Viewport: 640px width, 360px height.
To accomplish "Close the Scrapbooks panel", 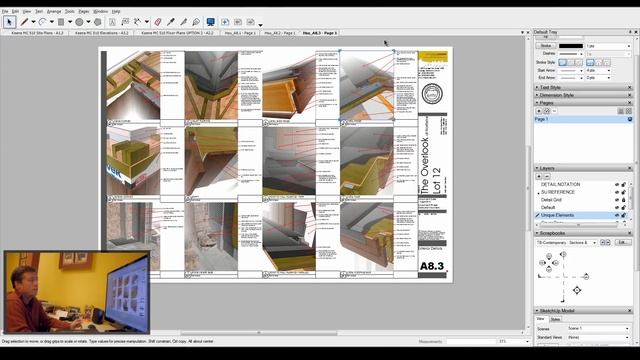I will click(629, 233).
